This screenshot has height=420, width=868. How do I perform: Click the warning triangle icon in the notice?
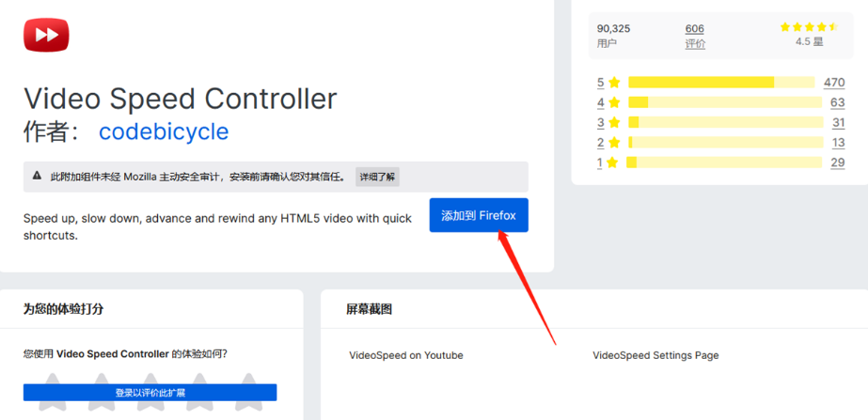(37, 176)
